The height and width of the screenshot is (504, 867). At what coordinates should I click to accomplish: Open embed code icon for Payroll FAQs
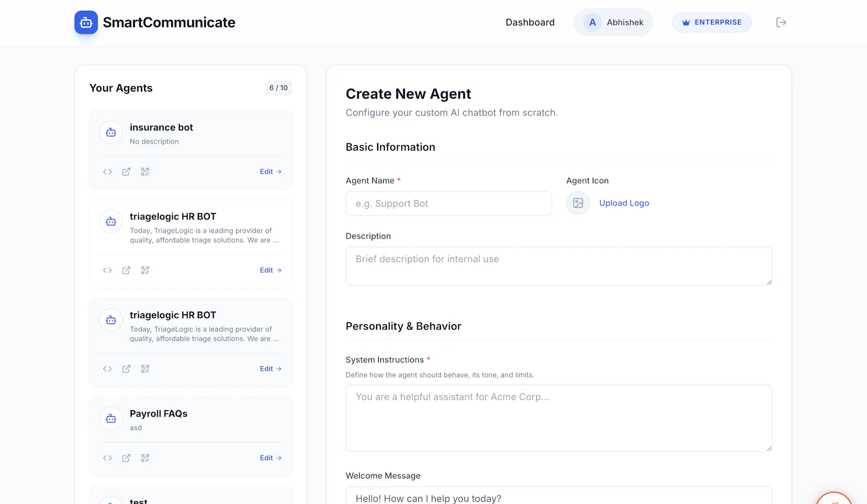[x=107, y=458]
